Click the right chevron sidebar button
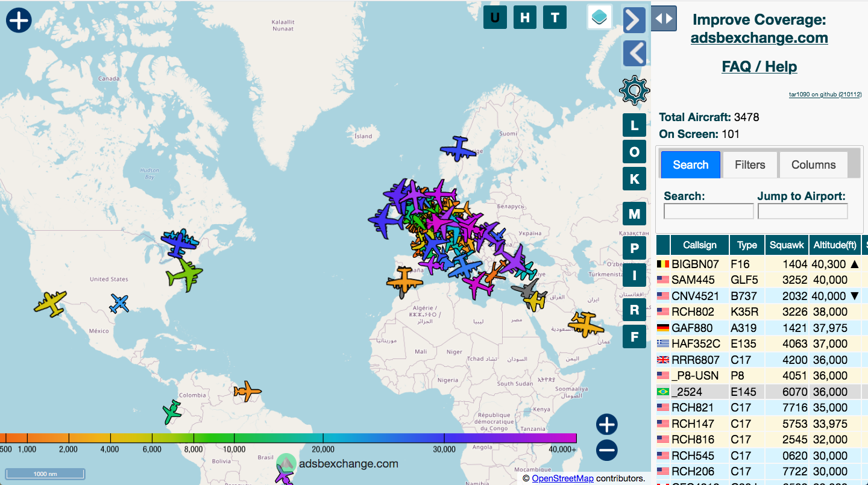The image size is (868, 485). (x=634, y=20)
